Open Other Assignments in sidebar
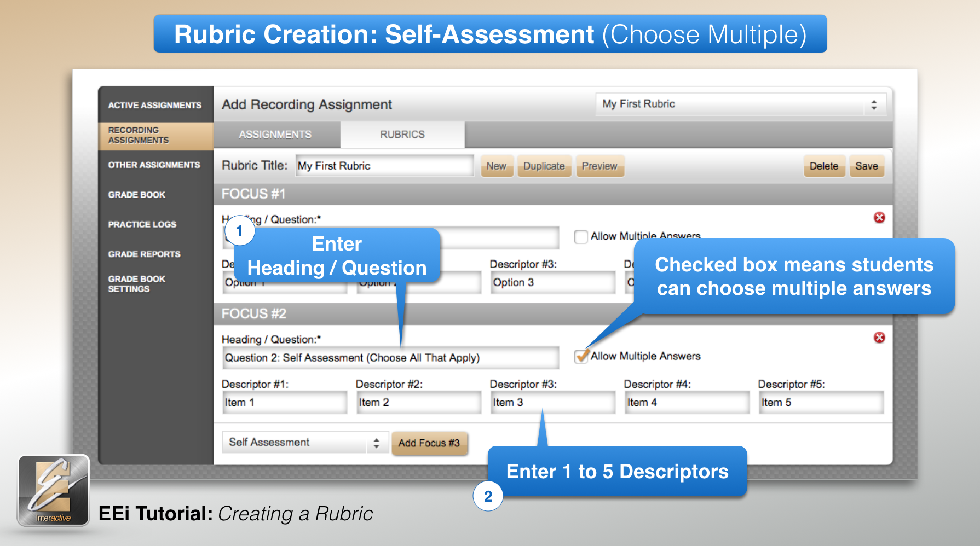The width and height of the screenshot is (980, 546). pyautogui.click(x=155, y=165)
